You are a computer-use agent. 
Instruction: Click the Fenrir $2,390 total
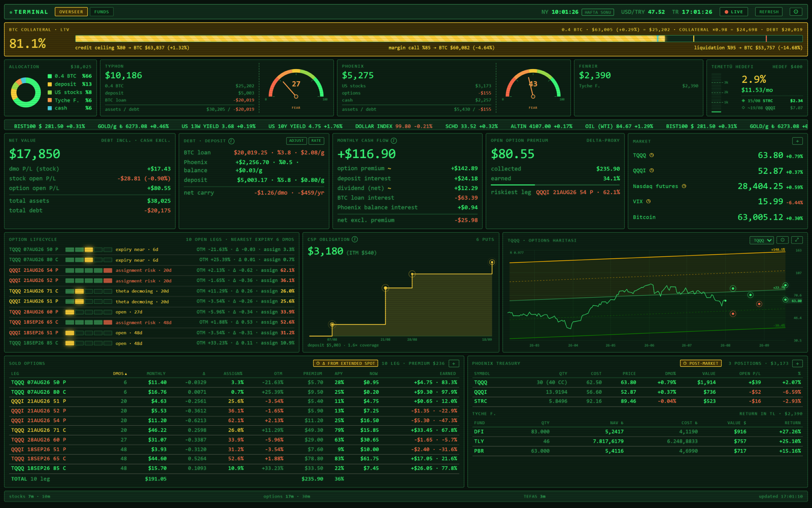(595, 75)
